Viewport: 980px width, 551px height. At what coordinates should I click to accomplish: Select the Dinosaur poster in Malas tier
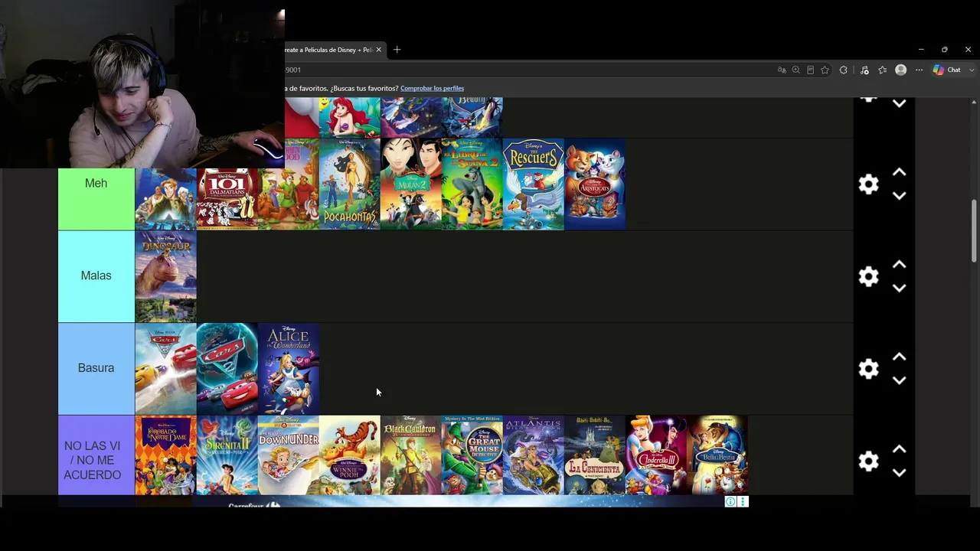tap(166, 276)
